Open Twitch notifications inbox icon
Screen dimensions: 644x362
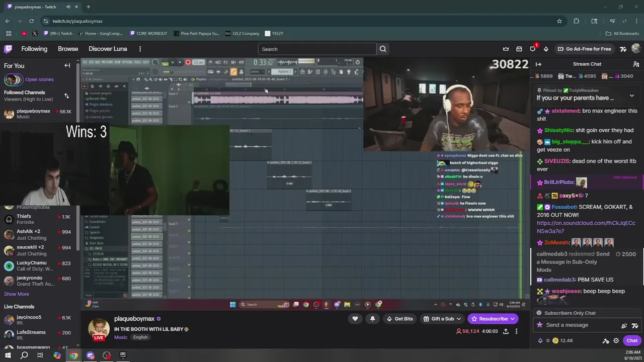tap(519, 49)
